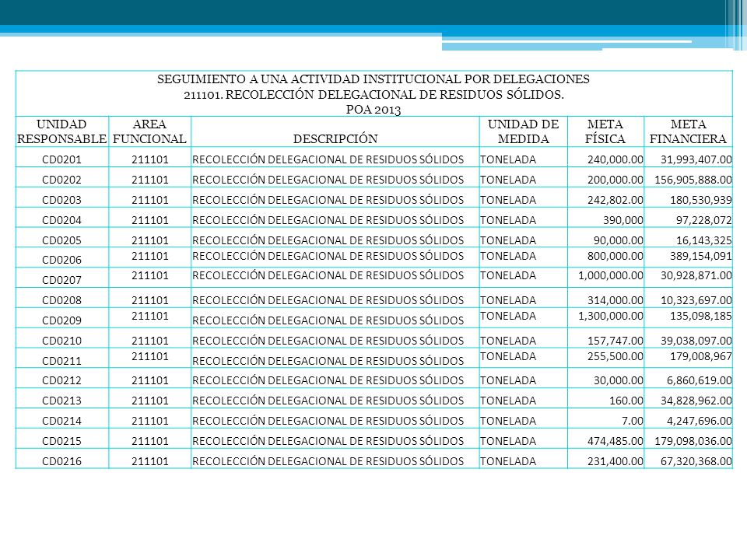Select meta financiera value 16,143,325
Viewport: 747px width, 560px height.
tap(703, 240)
